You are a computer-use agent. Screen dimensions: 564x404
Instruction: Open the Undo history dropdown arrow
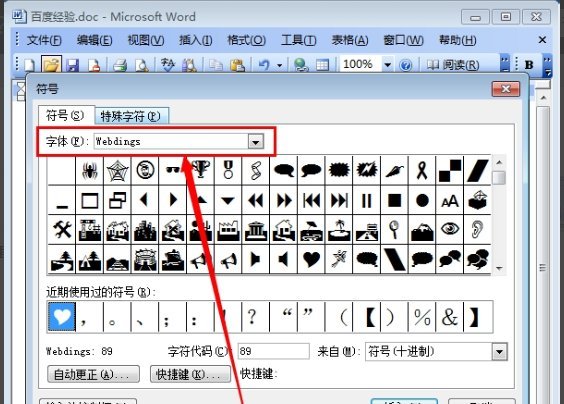click(279, 66)
